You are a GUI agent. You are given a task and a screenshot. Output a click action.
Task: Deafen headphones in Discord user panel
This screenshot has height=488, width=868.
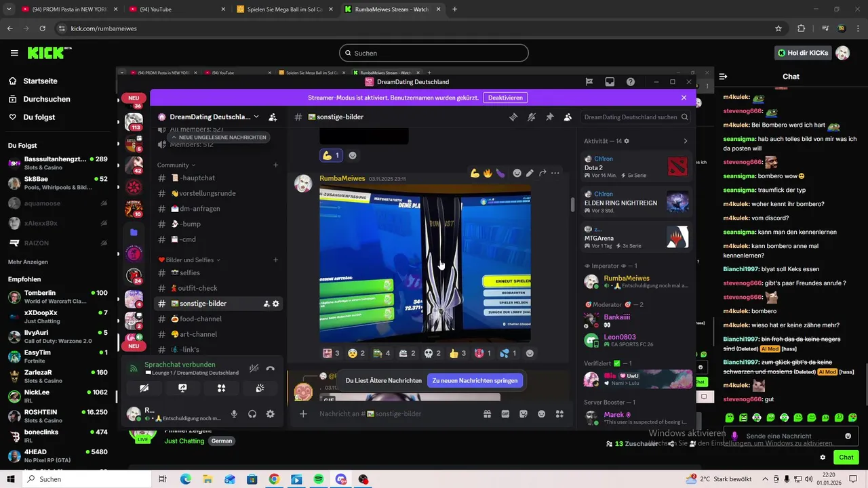coord(252,414)
